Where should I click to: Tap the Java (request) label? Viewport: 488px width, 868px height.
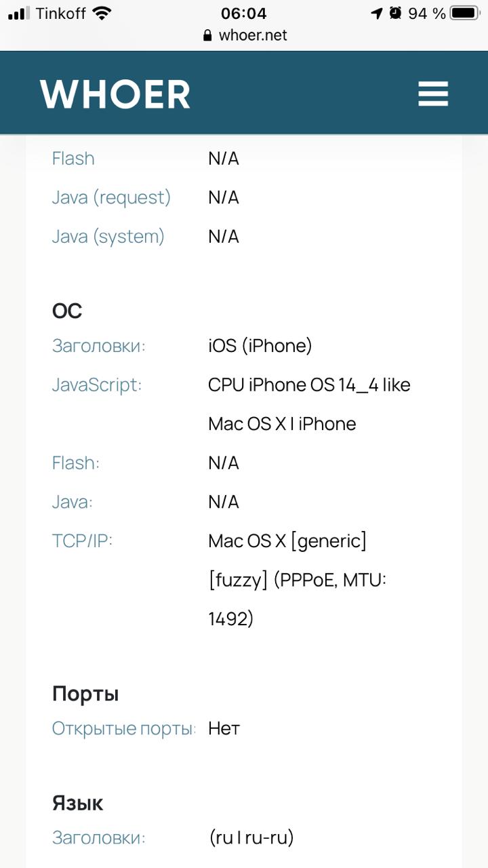[x=111, y=197]
